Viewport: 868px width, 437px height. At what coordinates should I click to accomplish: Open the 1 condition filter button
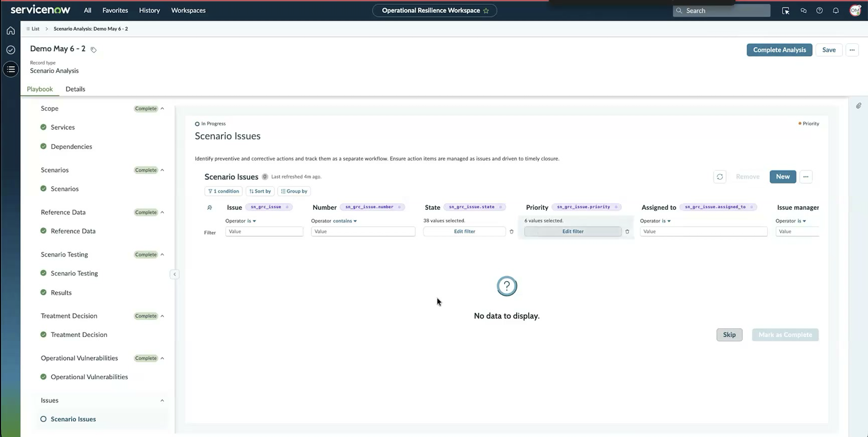[x=223, y=191]
